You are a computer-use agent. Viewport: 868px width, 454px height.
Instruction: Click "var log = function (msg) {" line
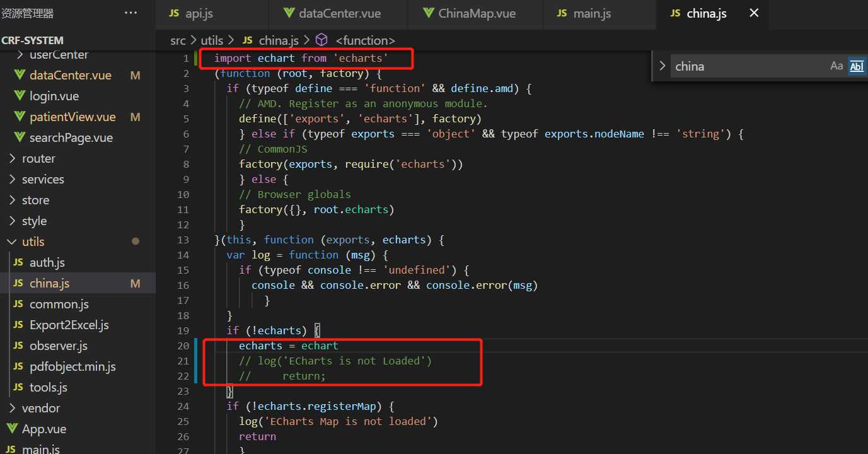(307, 255)
